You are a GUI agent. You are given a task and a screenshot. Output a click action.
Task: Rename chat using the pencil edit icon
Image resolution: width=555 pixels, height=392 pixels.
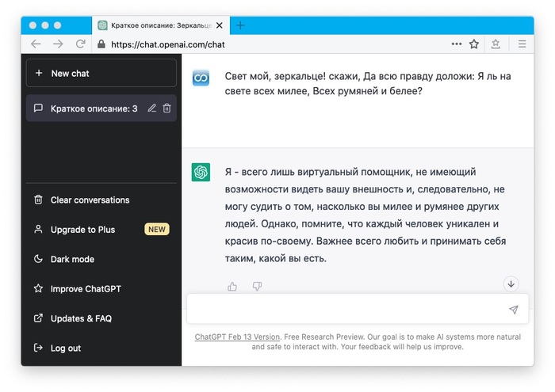coord(151,108)
